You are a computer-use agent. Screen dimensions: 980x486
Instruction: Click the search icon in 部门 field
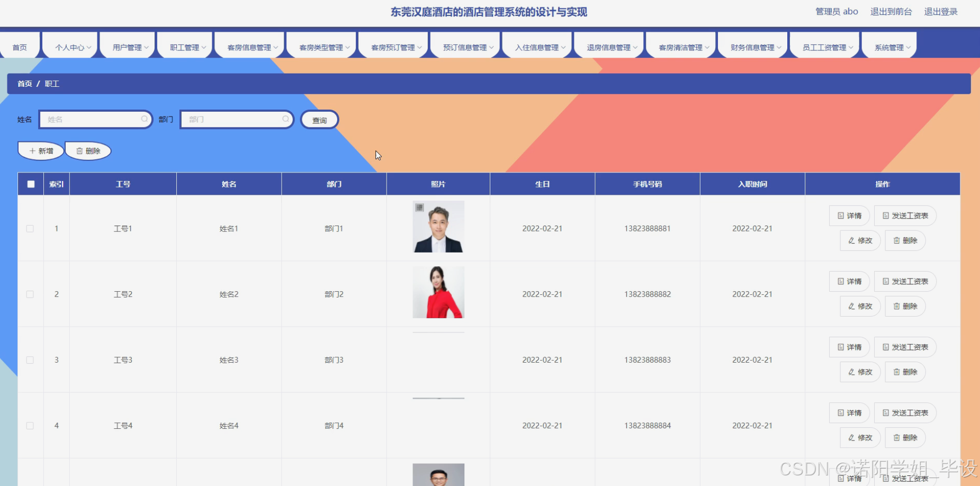[285, 119]
